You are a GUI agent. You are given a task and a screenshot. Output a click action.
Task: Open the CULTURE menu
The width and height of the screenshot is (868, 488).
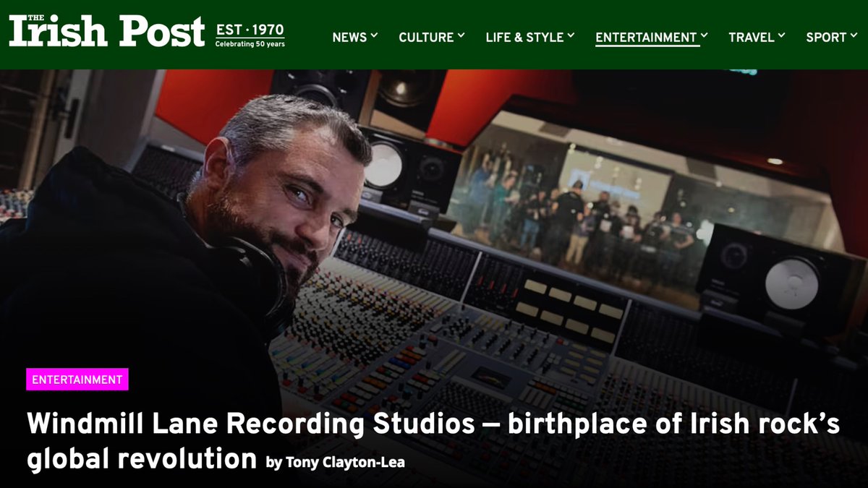coord(426,37)
